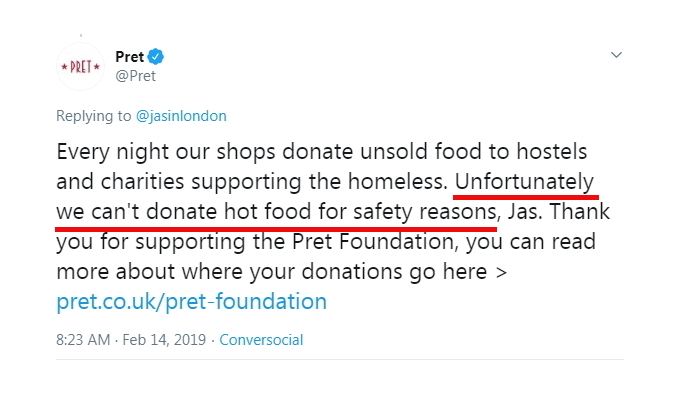This screenshot has height=400, width=675.
Task: Open the tweet options chevron menu
Action: [617, 54]
